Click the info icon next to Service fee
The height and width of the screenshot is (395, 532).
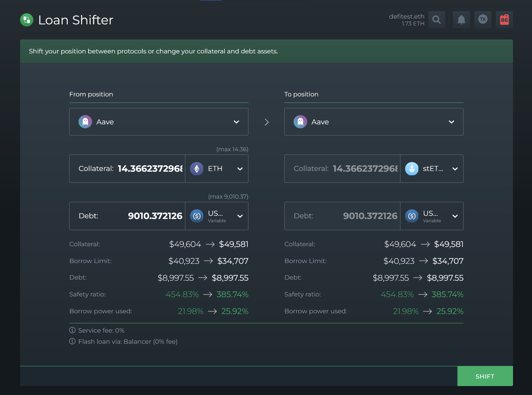click(x=72, y=330)
